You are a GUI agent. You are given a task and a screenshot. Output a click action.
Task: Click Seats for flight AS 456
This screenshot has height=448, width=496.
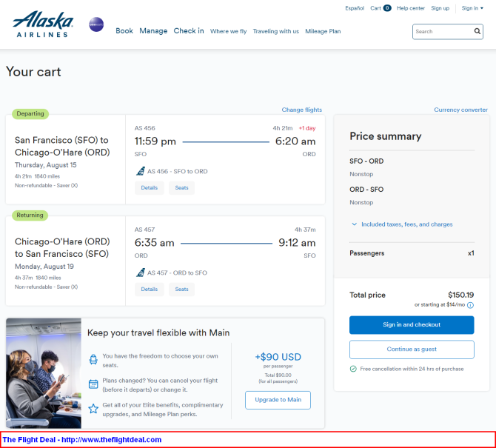pyautogui.click(x=181, y=187)
